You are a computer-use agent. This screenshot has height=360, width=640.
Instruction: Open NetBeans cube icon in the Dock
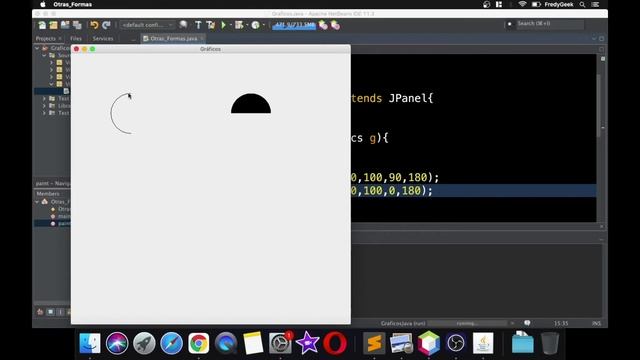click(x=429, y=343)
